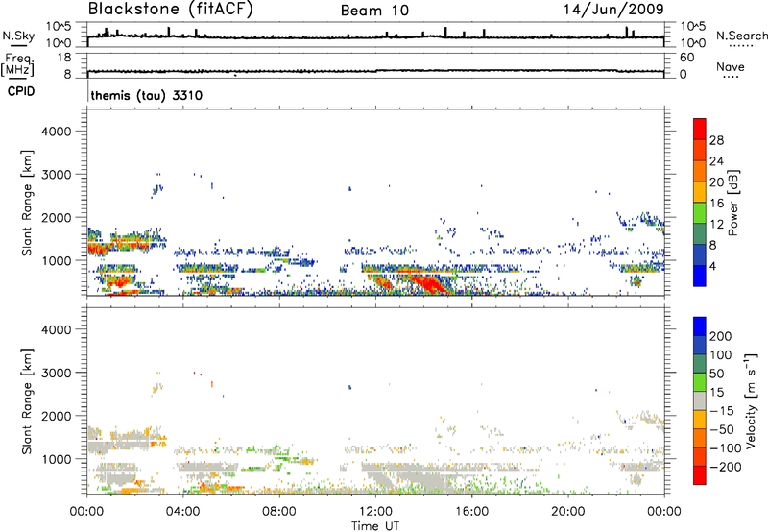768x532 pixels.
Task: Click the '-200' label on the velocity scale
Action: [x=726, y=467]
